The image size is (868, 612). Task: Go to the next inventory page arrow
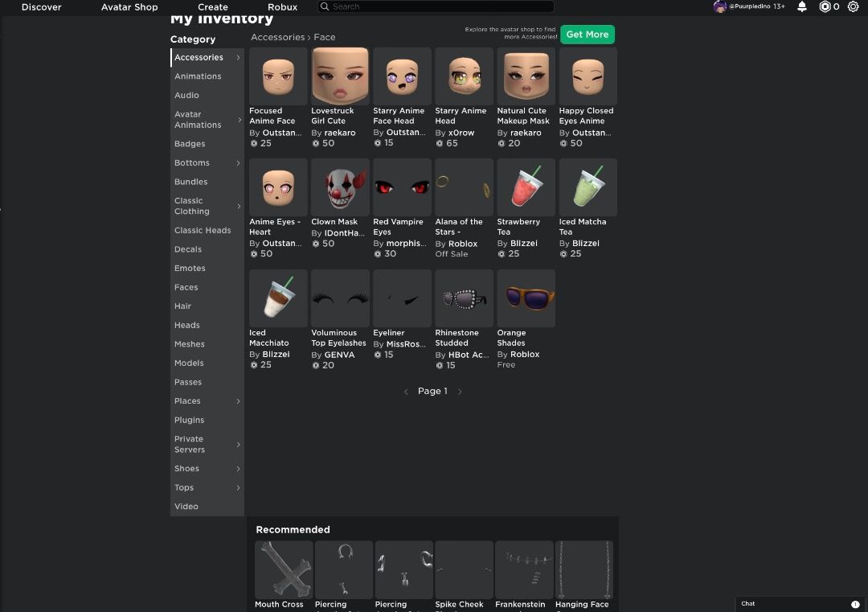pos(460,392)
